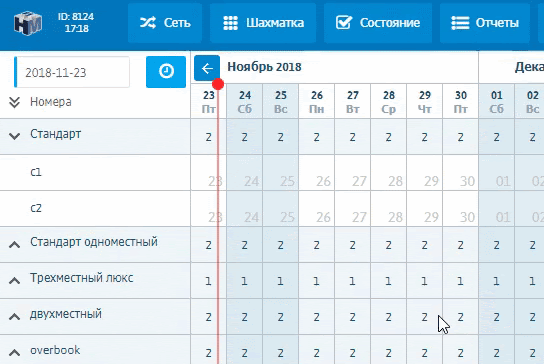Click the Ноябрь 2018 month label
The width and height of the screenshot is (544, 364).
click(264, 67)
